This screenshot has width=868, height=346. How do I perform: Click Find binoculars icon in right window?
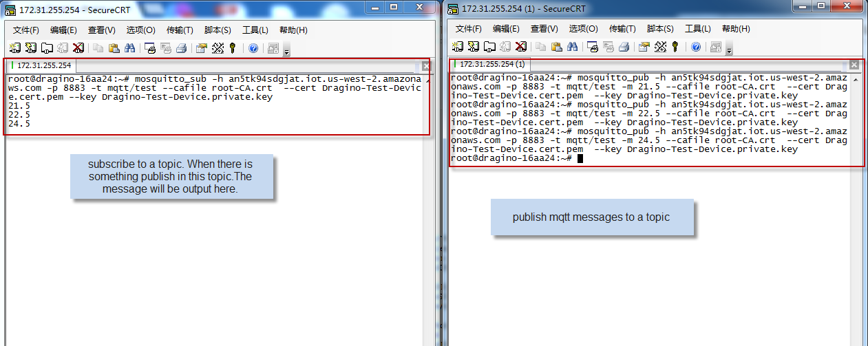572,47
